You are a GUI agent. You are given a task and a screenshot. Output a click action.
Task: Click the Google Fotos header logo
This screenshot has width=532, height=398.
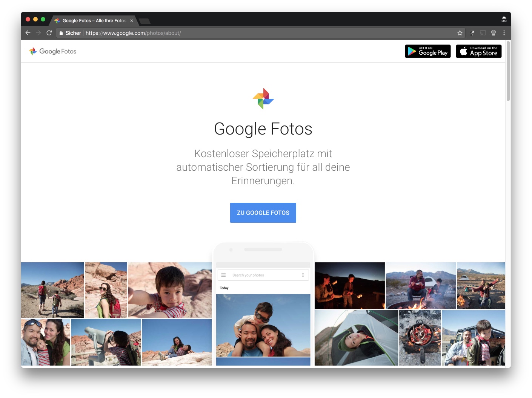[52, 51]
